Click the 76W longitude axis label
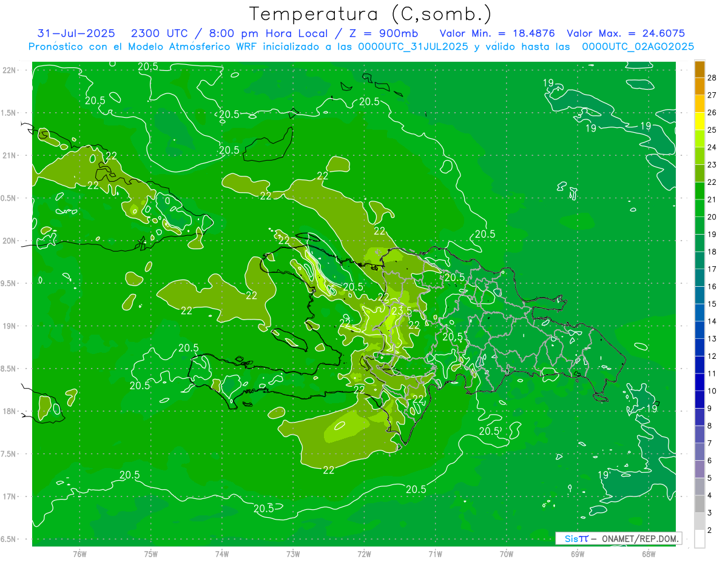Image resolution: width=728 pixels, height=562 pixels. click(x=79, y=554)
